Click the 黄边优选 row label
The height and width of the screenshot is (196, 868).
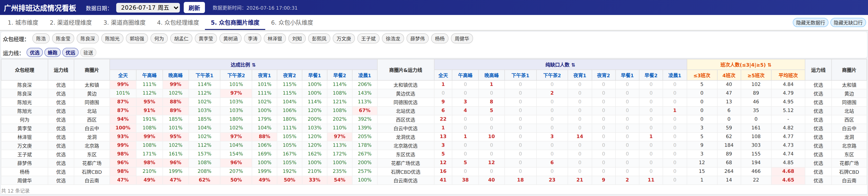tap(406, 94)
